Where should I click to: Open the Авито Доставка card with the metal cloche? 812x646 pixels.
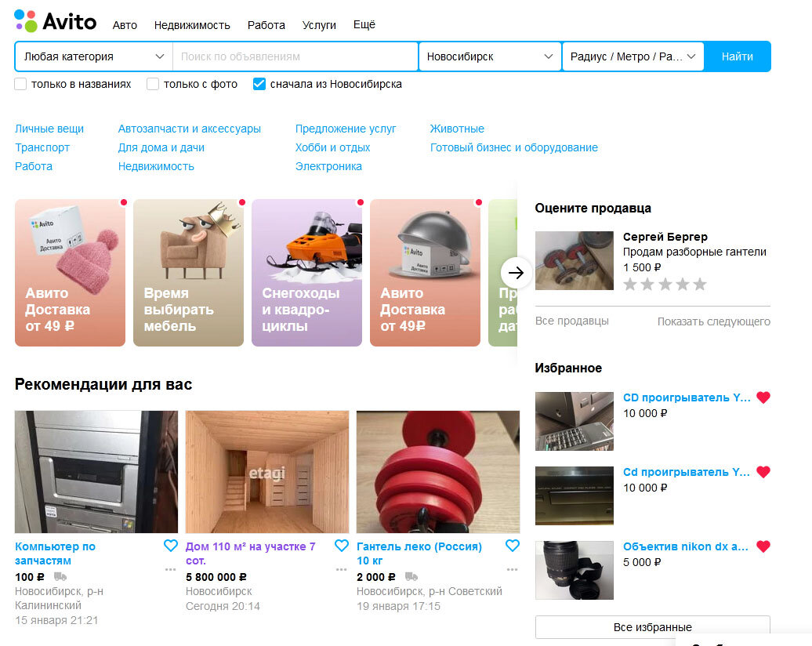425,273
